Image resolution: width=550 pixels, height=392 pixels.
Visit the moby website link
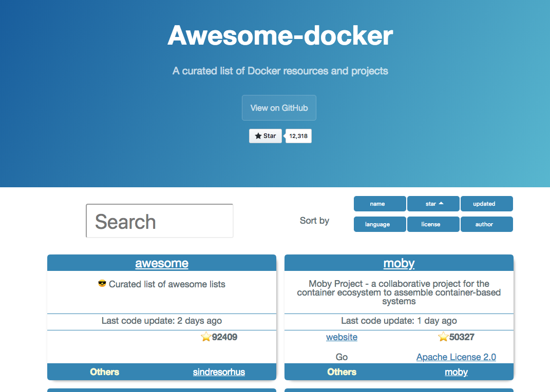tap(342, 337)
